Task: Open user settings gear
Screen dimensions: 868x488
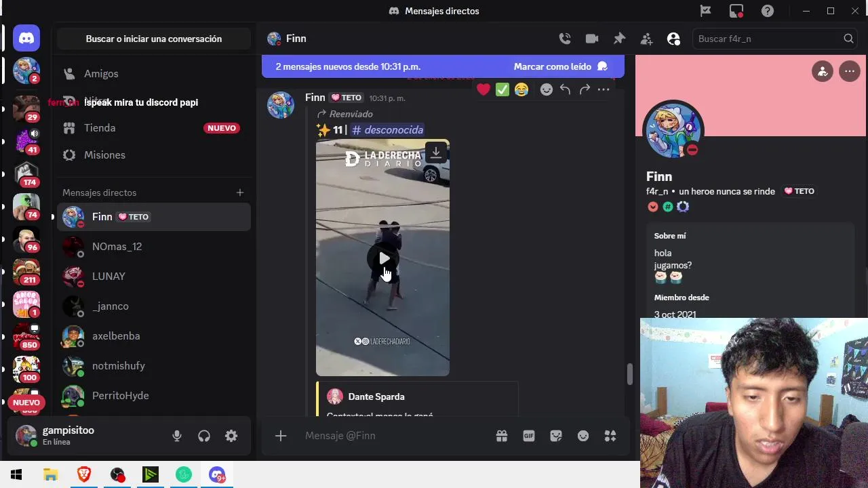Action: [x=231, y=436]
